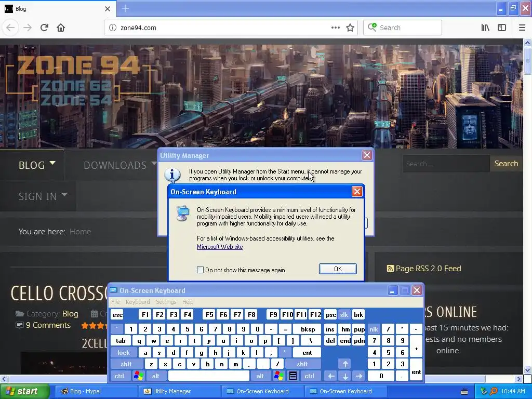Screen dimensions: 532x399
Task: Switch to Blog - Mypal taskbar item
Action: coord(96,391)
